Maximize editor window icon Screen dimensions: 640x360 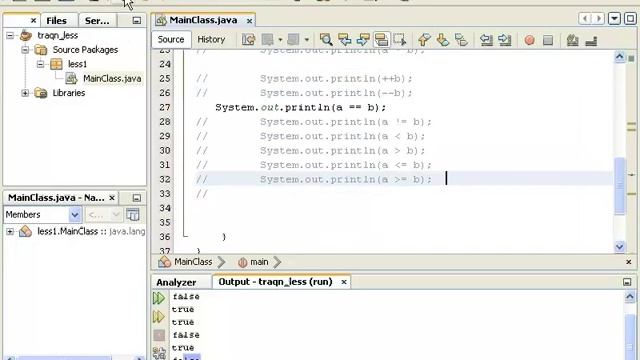click(630, 19)
